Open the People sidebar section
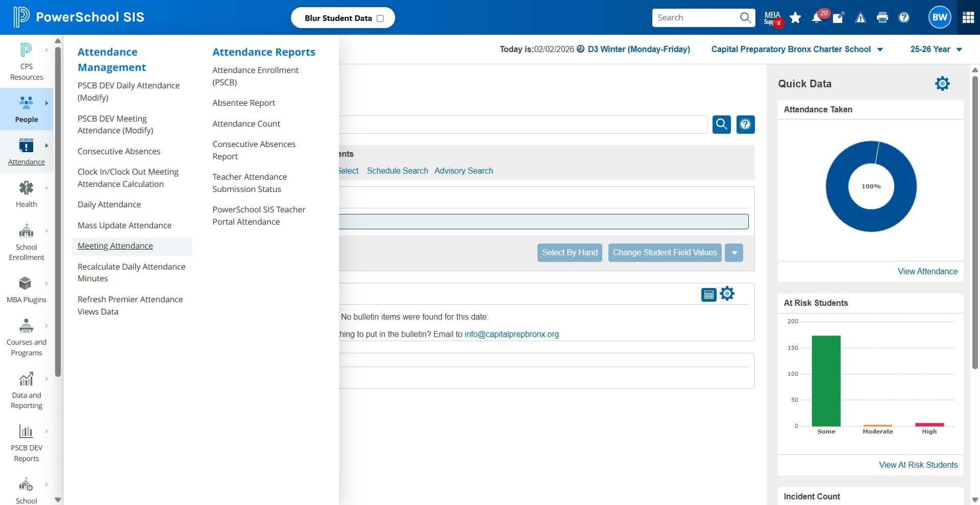 pyautogui.click(x=26, y=108)
